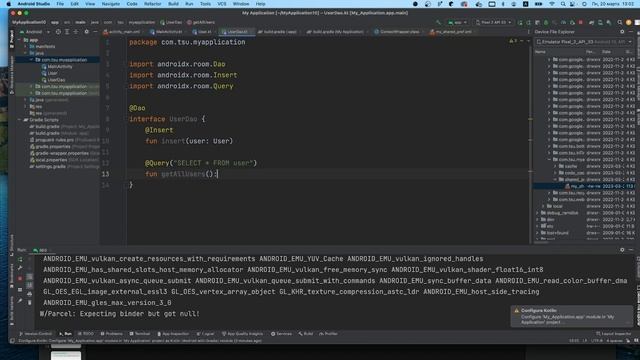Open the Refactor menu
640x360 pixels.
click(x=152, y=4)
